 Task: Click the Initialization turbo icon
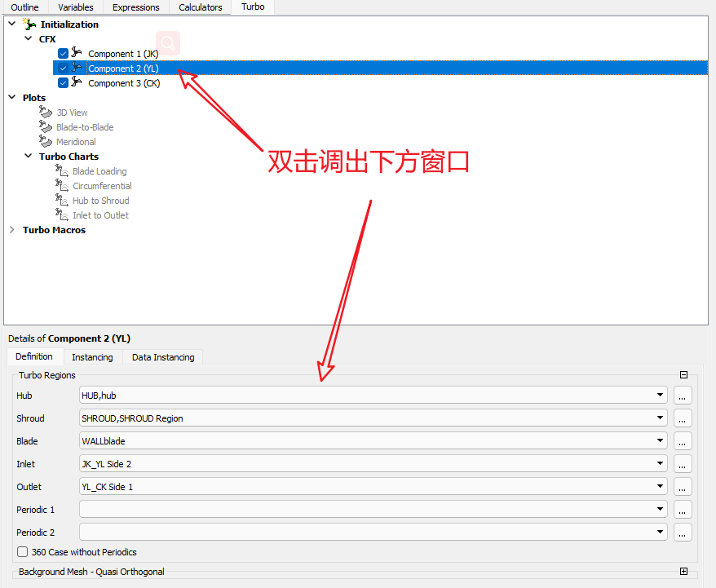point(30,24)
